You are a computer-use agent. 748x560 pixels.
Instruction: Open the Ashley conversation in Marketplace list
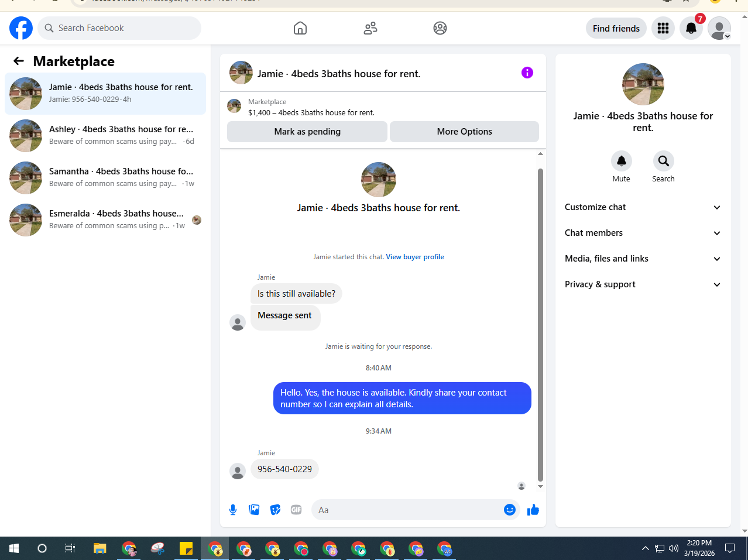(x=105, y=136)
